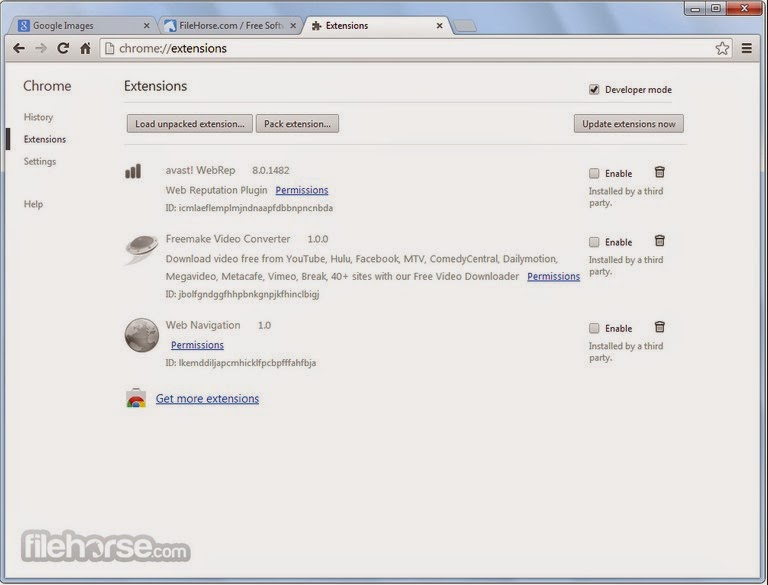768x585 pixels.
Task: Click Load unpacked extension button
Action: pos(190,124)
